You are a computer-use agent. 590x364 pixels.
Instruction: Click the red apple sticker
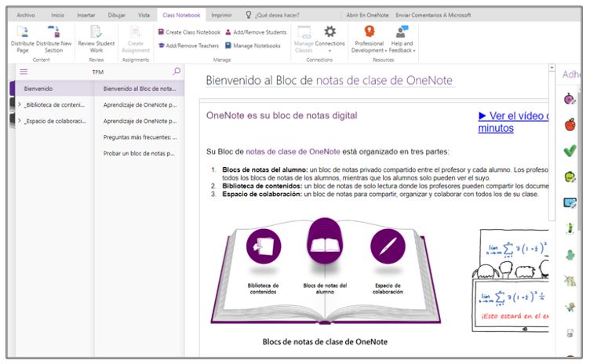570,124
